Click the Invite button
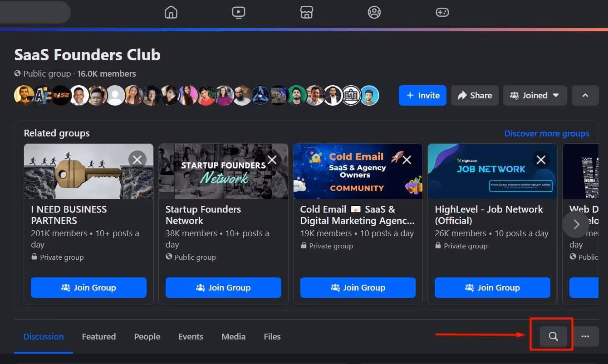 (422, 95)
